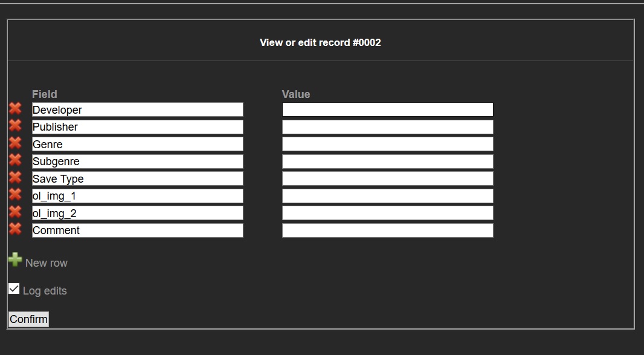Click the green plus New row icon
Image resolution: width=644 pixels, height=355 pixels.
[x=15, y=261]
